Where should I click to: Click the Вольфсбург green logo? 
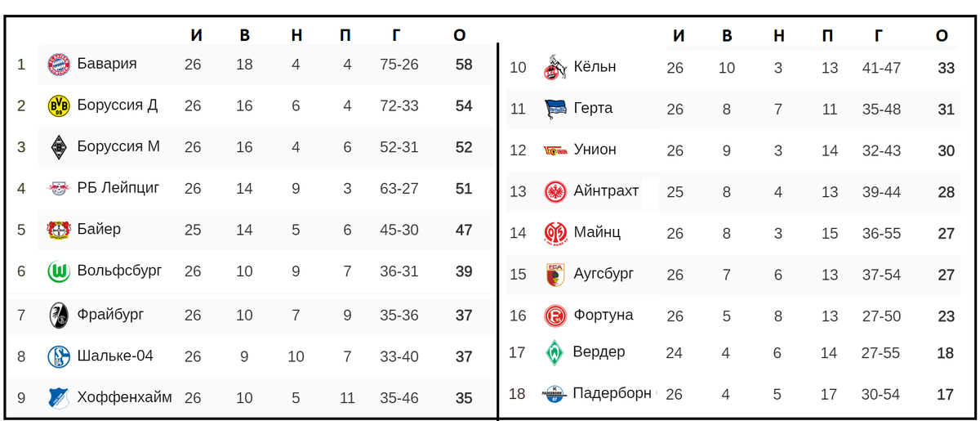(59, 271)
